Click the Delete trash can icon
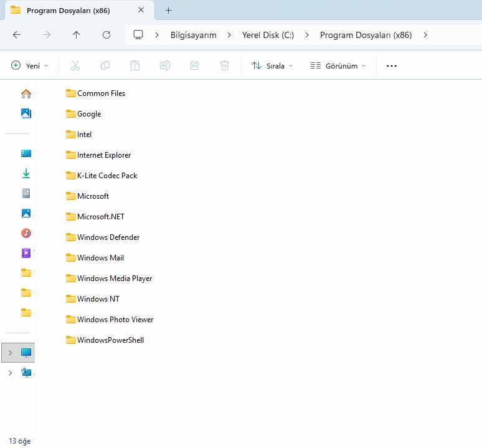The height and width of the screenshot is (448, 482). click(x=225, y=65)
